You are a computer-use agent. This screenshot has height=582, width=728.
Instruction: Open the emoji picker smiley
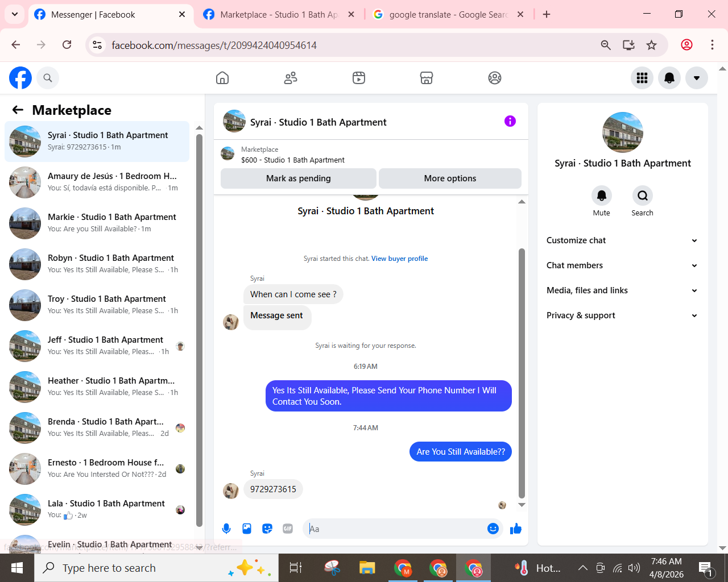[x=493, y=529]
